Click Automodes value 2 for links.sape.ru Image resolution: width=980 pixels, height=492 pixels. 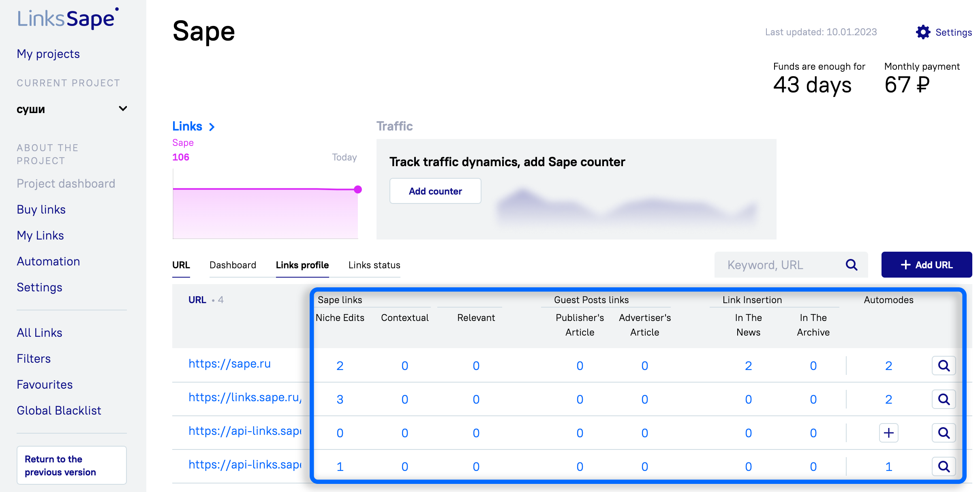coord(888,399)
